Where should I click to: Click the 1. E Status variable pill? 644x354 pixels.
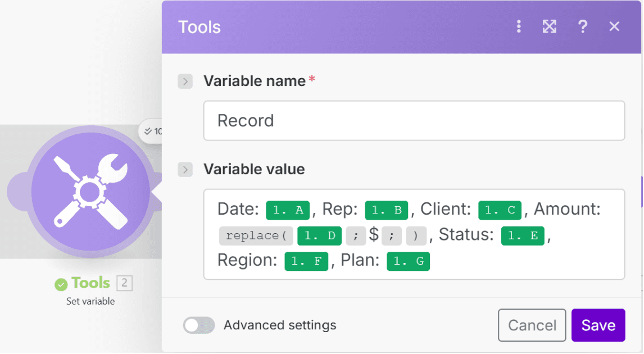coord(523,236)
